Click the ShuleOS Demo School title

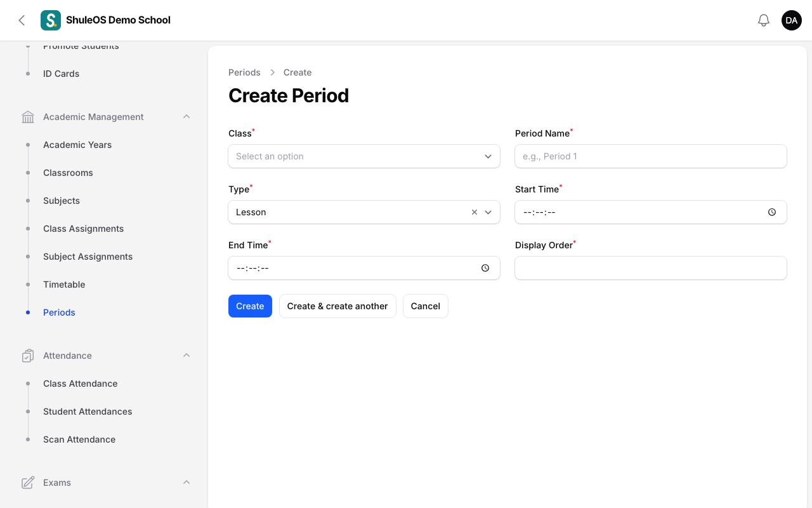(x=118, y=20)
